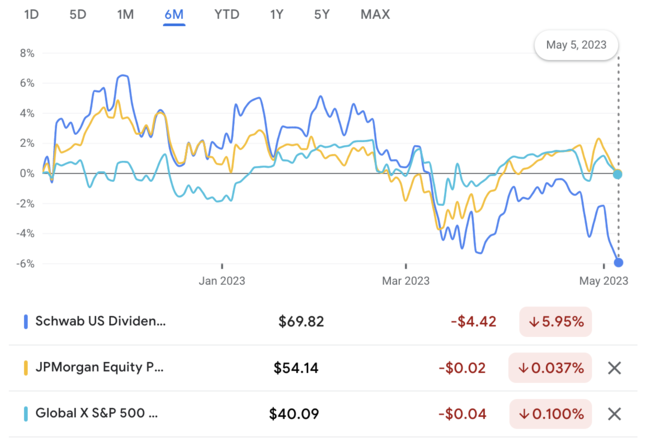The image size is (650, 444).
Task: Click the May 2023 axis label
Action: [604, 281]
